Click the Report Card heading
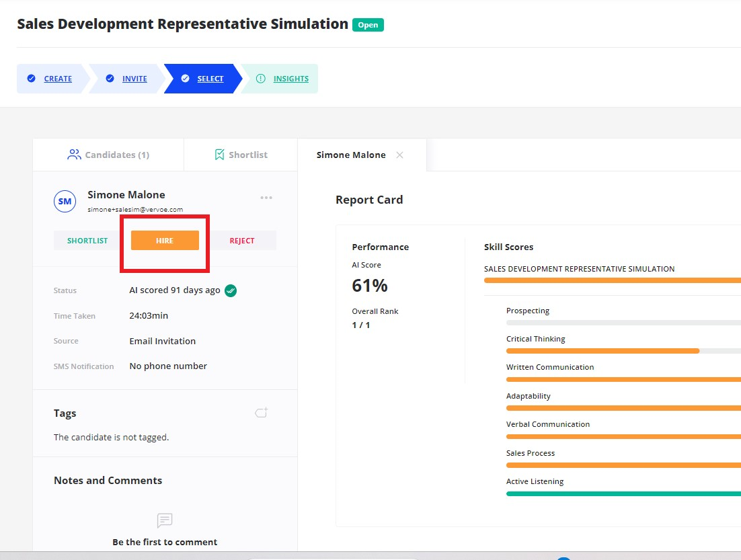Screen dimensions: 741x560 369,200
